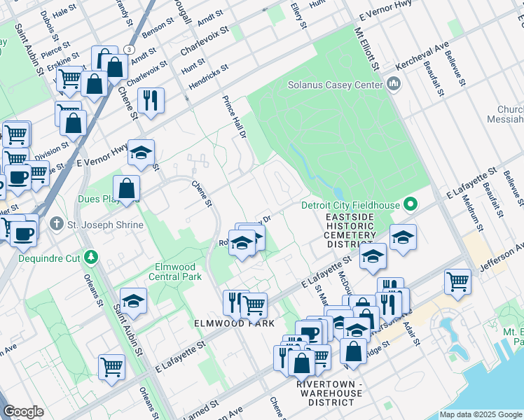Image resolution: width=524 pixels, height=420 pixels.
Task: Click the grocery cart marker near Orleans St
Action: [112, 369]
